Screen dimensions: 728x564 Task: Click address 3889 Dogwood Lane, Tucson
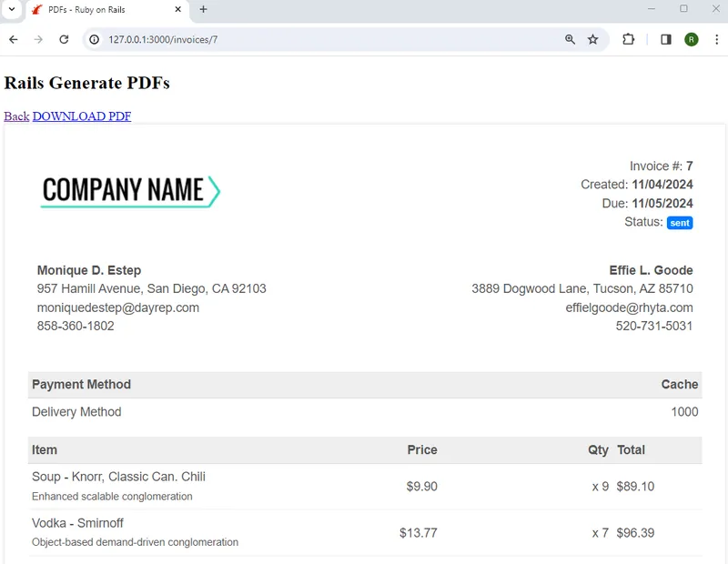[x=582, y=288]
